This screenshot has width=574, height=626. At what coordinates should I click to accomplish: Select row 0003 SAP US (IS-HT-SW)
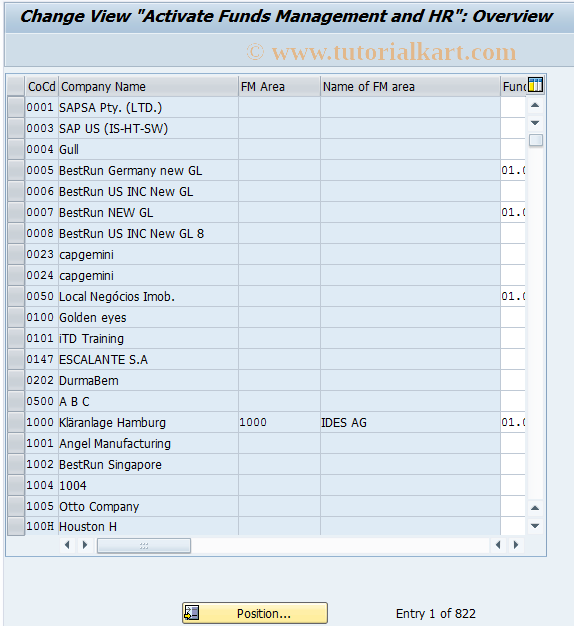[x=16, y=128]
